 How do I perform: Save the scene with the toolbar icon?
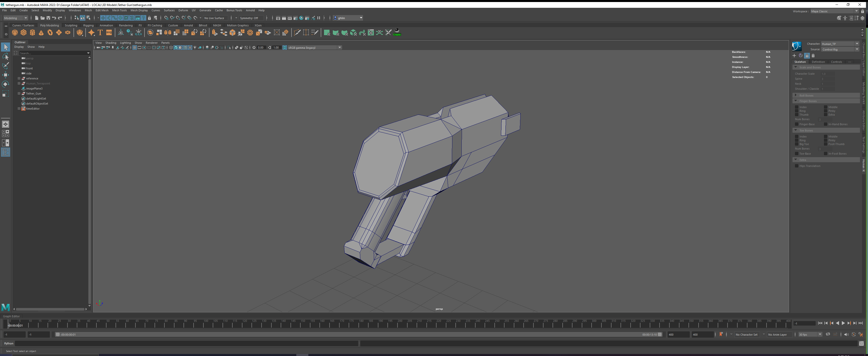[48, 18]
